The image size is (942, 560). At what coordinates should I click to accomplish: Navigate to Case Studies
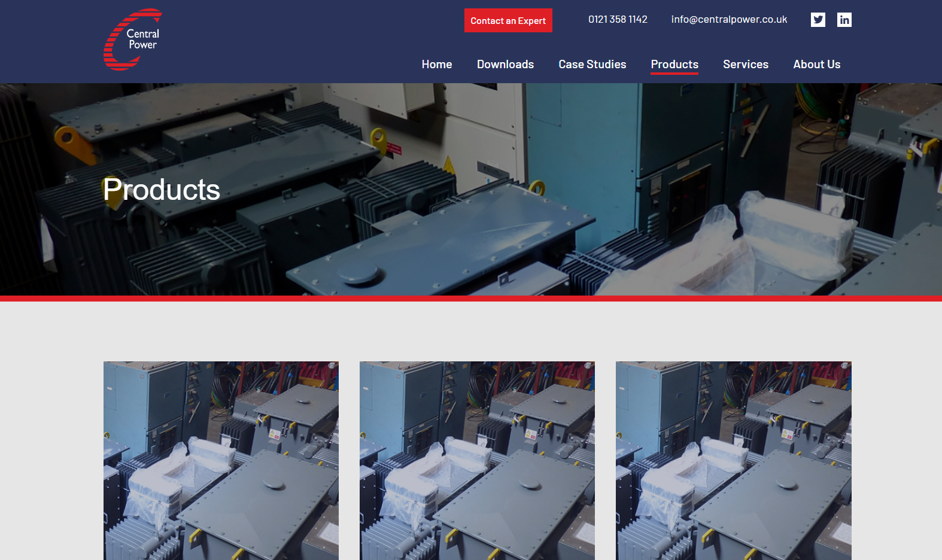(592, 65)
